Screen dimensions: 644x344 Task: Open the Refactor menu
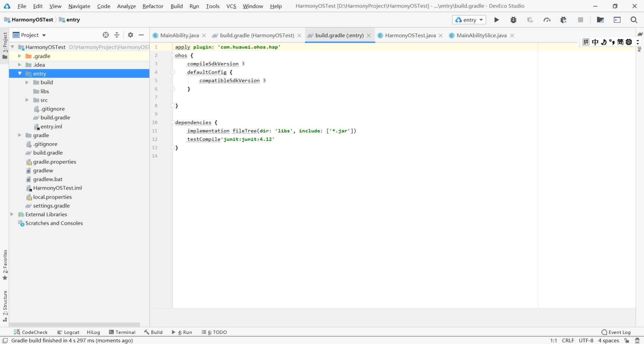(x=153, y=6)
